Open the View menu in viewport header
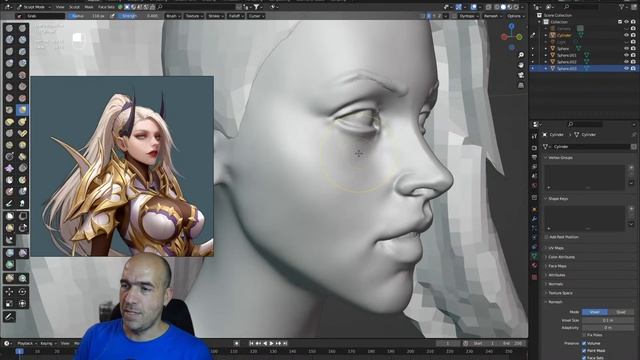 60,7
